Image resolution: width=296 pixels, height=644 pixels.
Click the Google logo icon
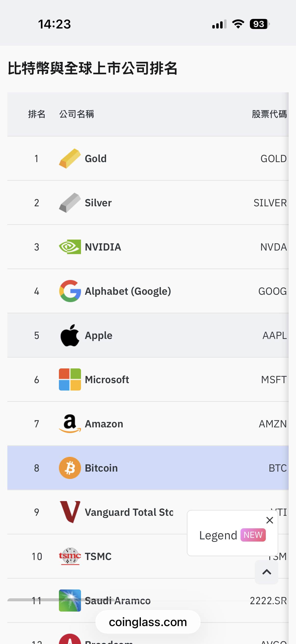[70, 291]
